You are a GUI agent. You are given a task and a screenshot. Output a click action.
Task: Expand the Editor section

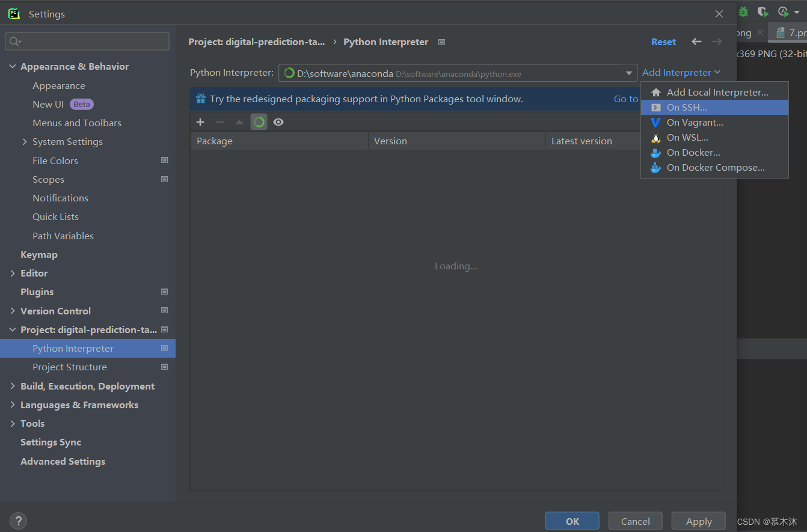[13, 274]
